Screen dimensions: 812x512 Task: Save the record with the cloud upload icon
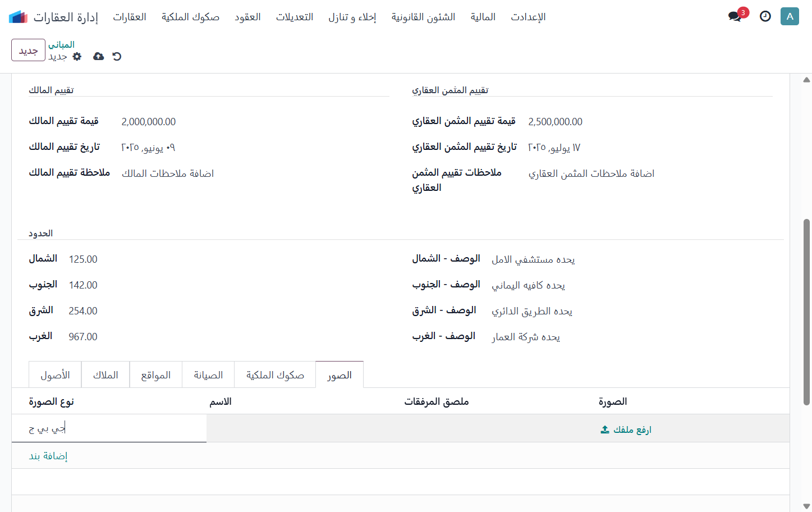click(x=98, y=56)
